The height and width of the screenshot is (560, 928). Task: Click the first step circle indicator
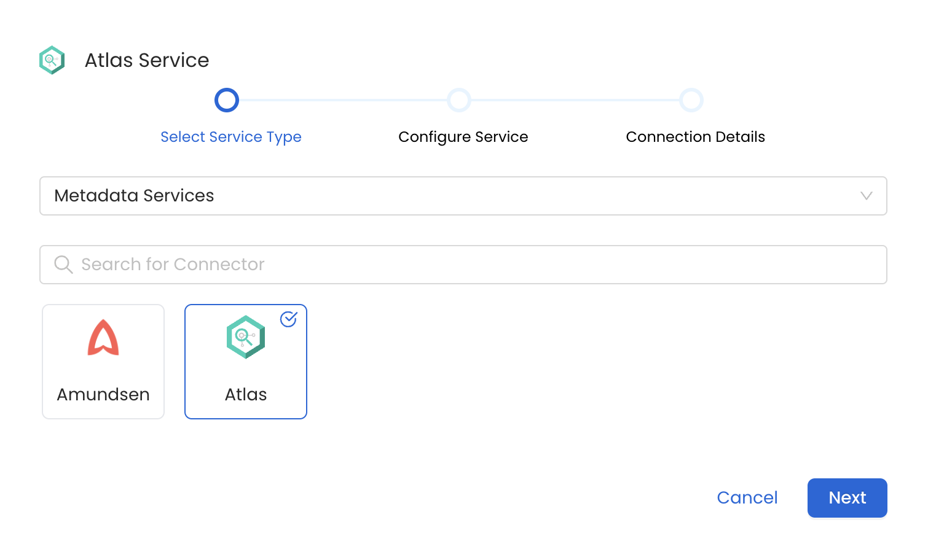coord(227,100)
